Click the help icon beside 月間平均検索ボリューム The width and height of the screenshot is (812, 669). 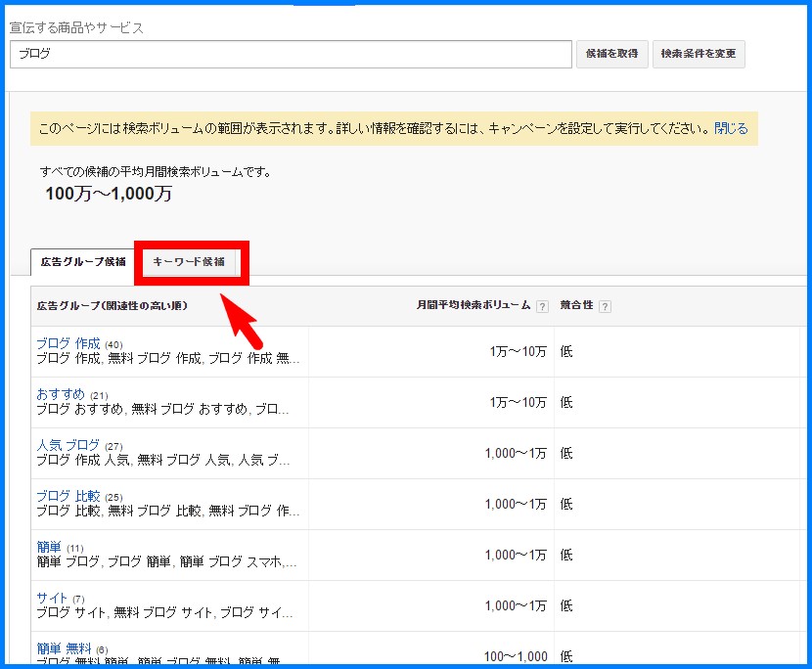pyautogui.click(x=542, y=306)
